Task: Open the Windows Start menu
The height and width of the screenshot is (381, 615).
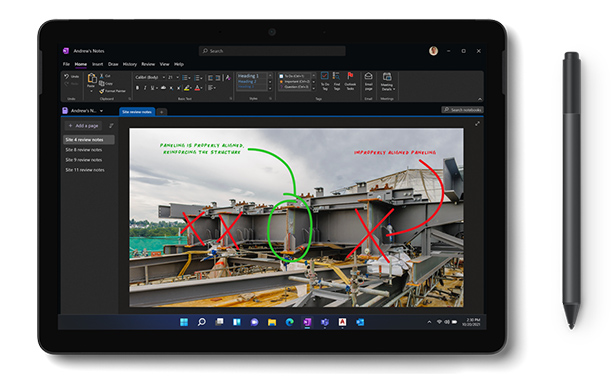Action: 184,323
